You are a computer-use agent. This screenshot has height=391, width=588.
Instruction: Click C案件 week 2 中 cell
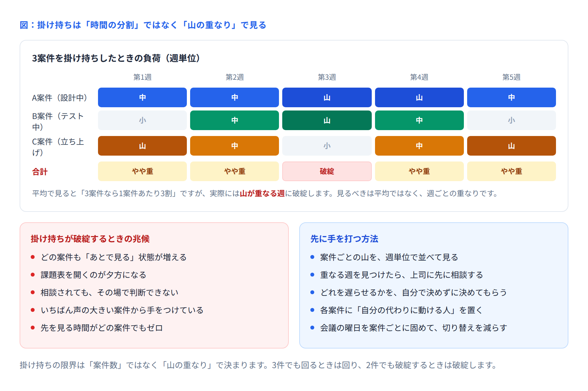tap(235, 146)
